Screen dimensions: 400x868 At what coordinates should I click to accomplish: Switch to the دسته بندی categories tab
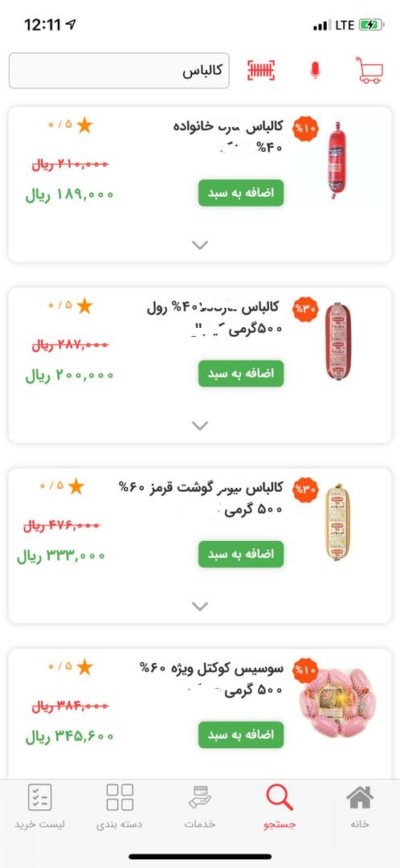(120, 807)
